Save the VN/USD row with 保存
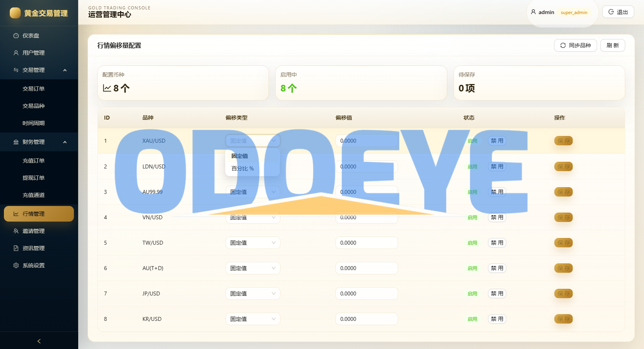Screen dimensions: 644x349 coord(563,217)
